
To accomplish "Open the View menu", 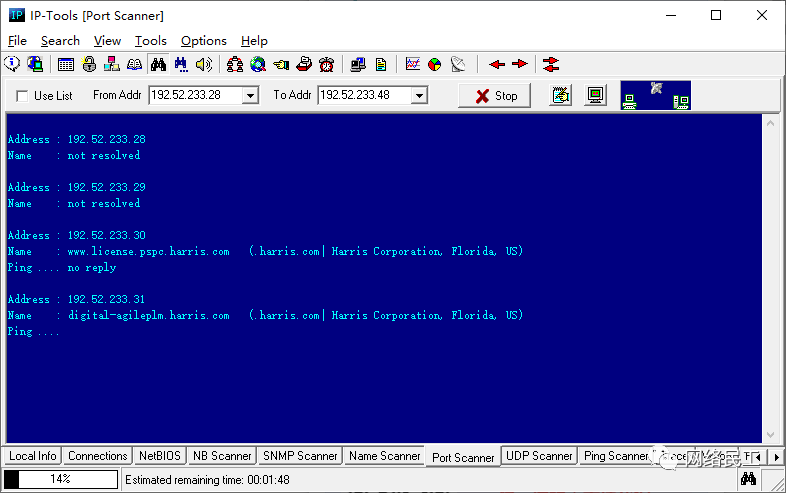I will point(107,41).
